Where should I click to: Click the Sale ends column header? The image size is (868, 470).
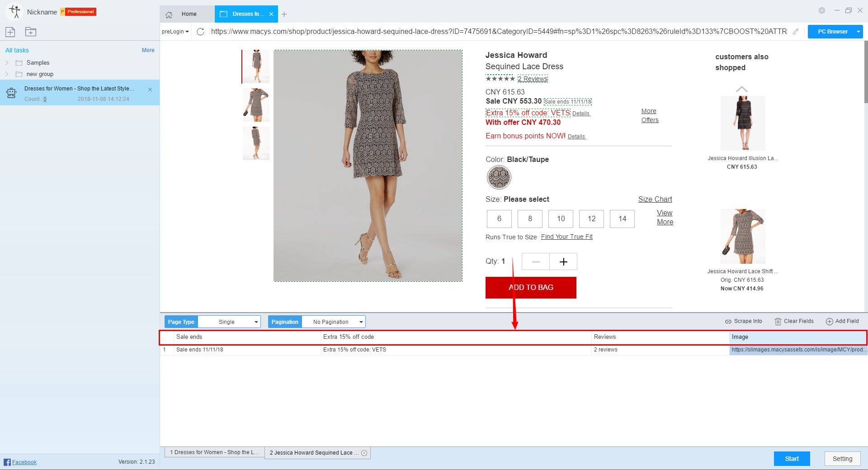(247, 337)
